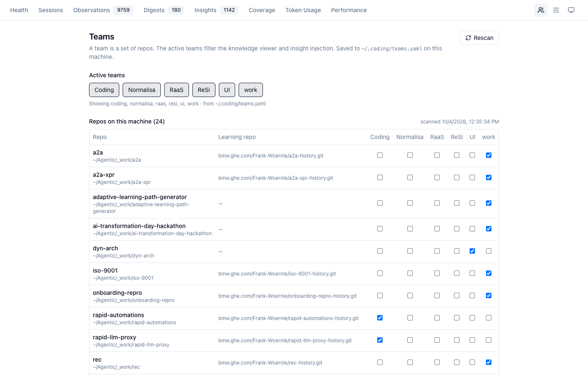Toggle the RaaS active team chip
The width and height of the screenshot is (588, 378).
pos(176,90)
